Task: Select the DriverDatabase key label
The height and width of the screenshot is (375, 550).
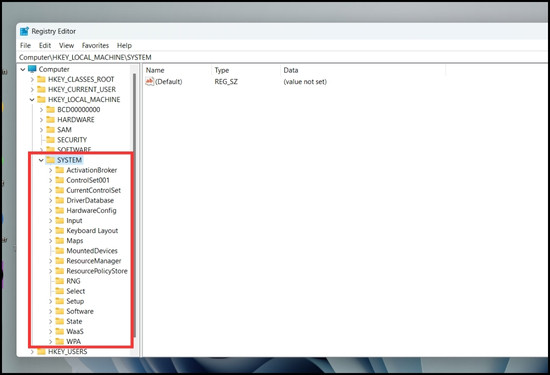Action: (x=90, y=200)
